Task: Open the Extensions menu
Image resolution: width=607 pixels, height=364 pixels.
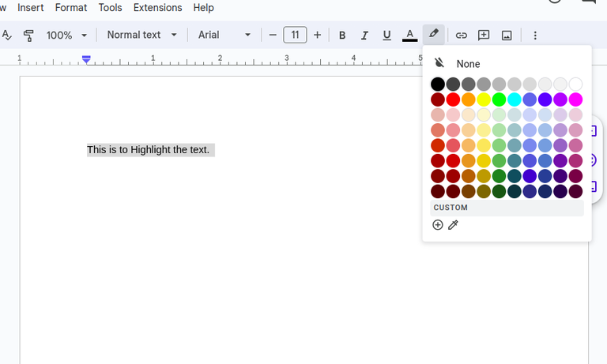Action: (157, 8)
